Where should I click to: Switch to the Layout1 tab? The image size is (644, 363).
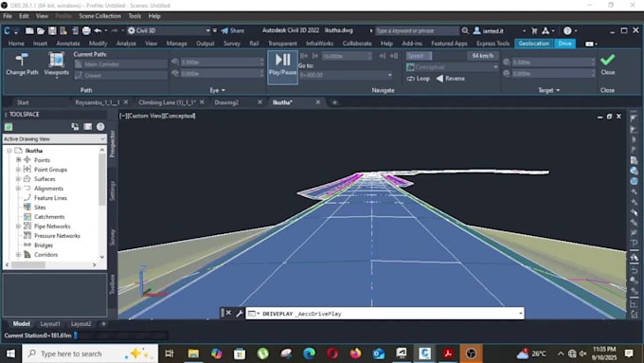tap(50, 324)
